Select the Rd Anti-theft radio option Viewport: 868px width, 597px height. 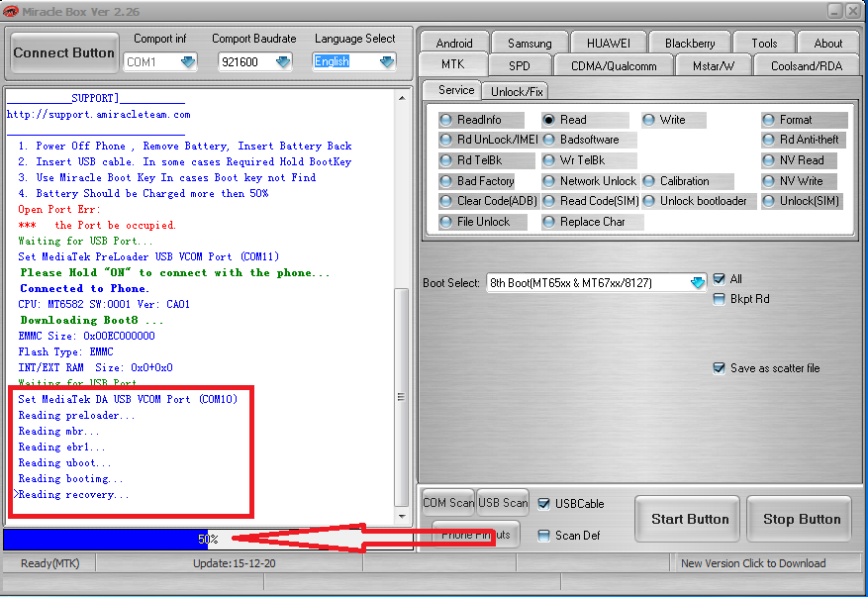point(804,140)
